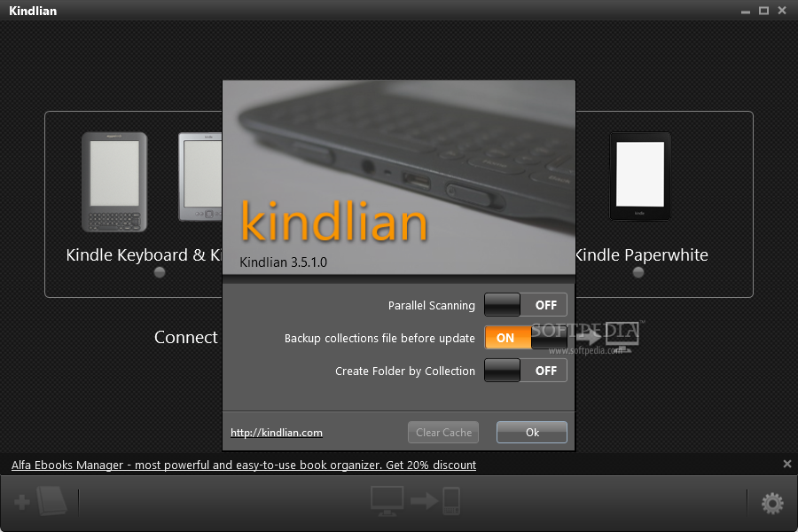
Task: Toggle the Parallel Scanning switch
Action: (525, 305)
